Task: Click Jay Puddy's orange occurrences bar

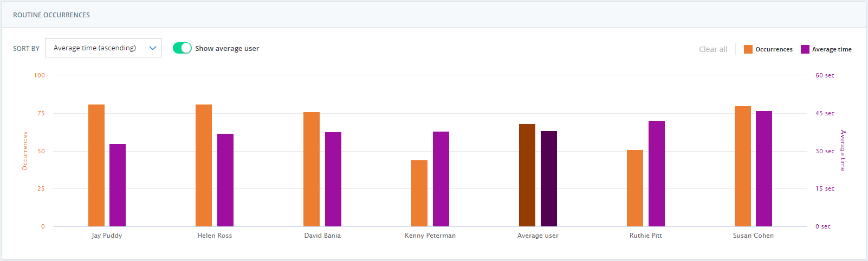Action: [96, 165]
